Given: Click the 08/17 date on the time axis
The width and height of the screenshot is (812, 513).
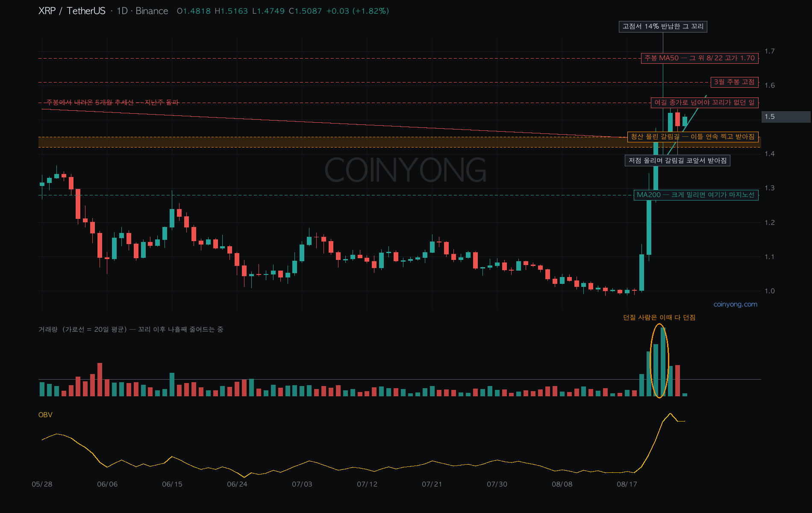Looking at the screenshot, I should 627,484.
